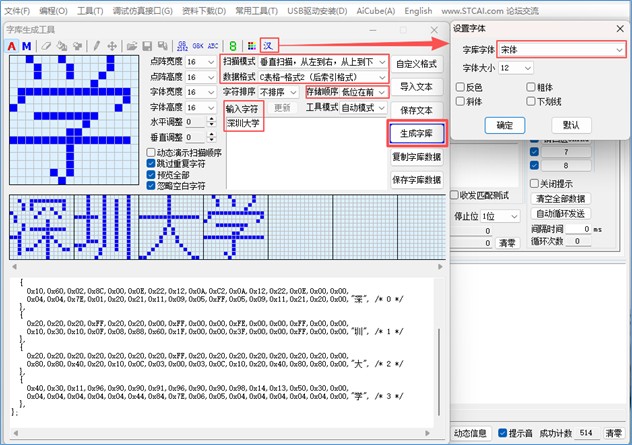Click the GBK encoding icon
The image size is (632, 445).
tap(197, 46)
